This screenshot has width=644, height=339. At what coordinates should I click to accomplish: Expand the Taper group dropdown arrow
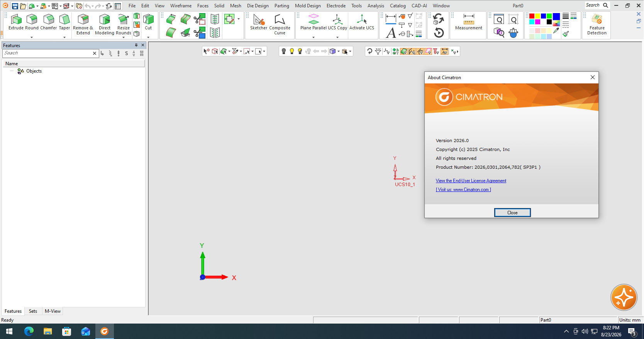(64, 37)
